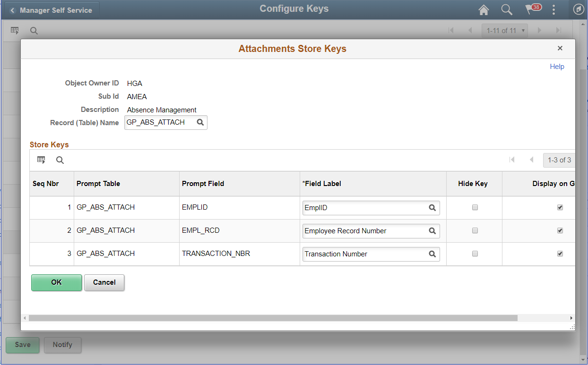Screen dimensions: 588x365
Task: Go to first row in Store Keys grid
Action: tap(512, 160)
